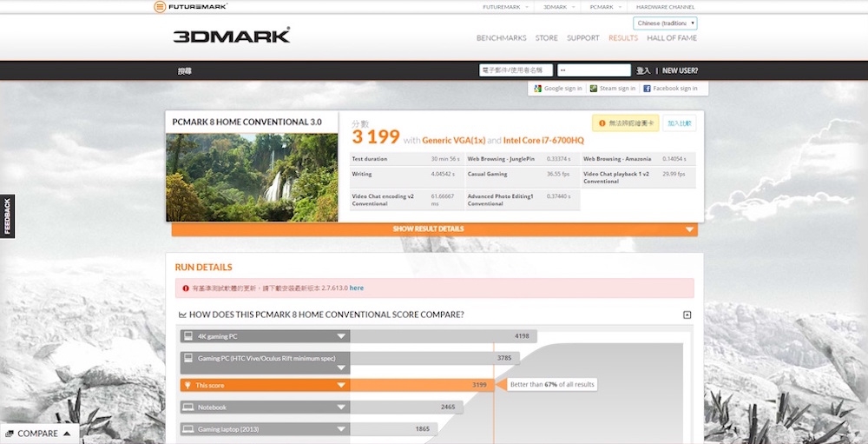
Task: Click the 登入 login button
Action: (643, 70)
